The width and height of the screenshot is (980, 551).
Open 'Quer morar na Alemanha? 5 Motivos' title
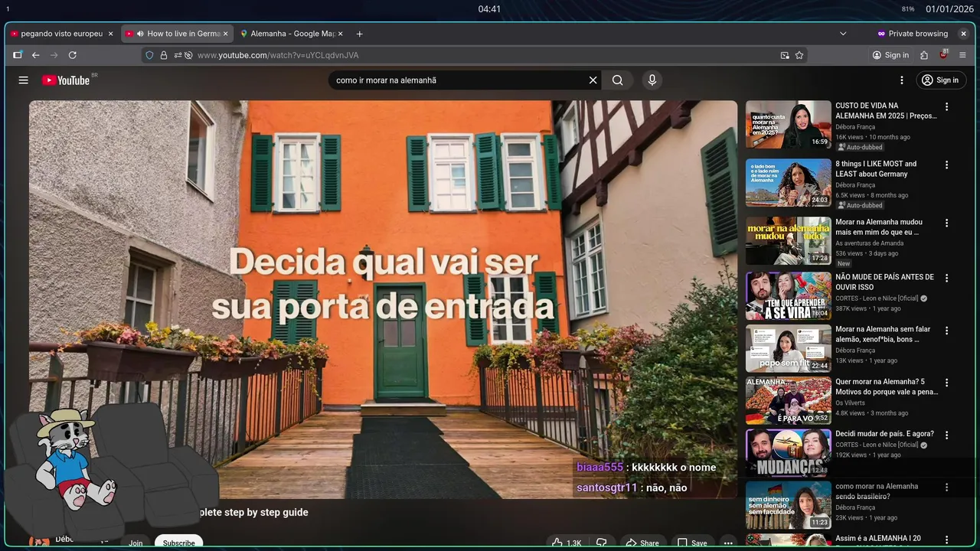tap(887, 386)
